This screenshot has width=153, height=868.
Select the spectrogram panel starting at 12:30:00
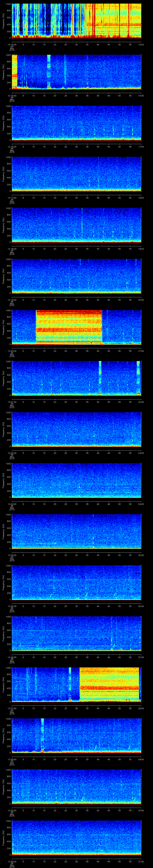click(x=77, y=838)
